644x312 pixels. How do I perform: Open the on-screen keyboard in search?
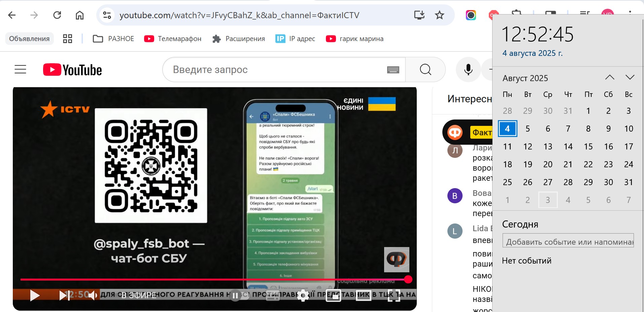pos(393,70)
